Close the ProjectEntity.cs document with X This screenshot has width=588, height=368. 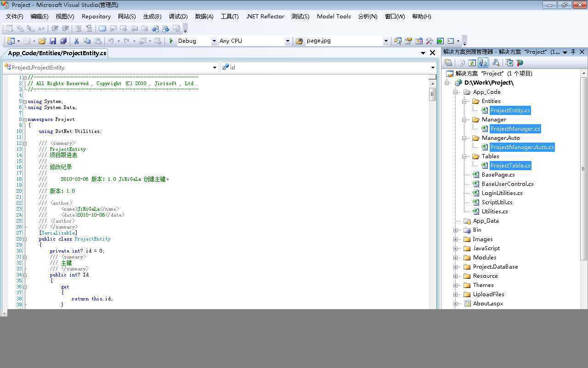[432, 53]
